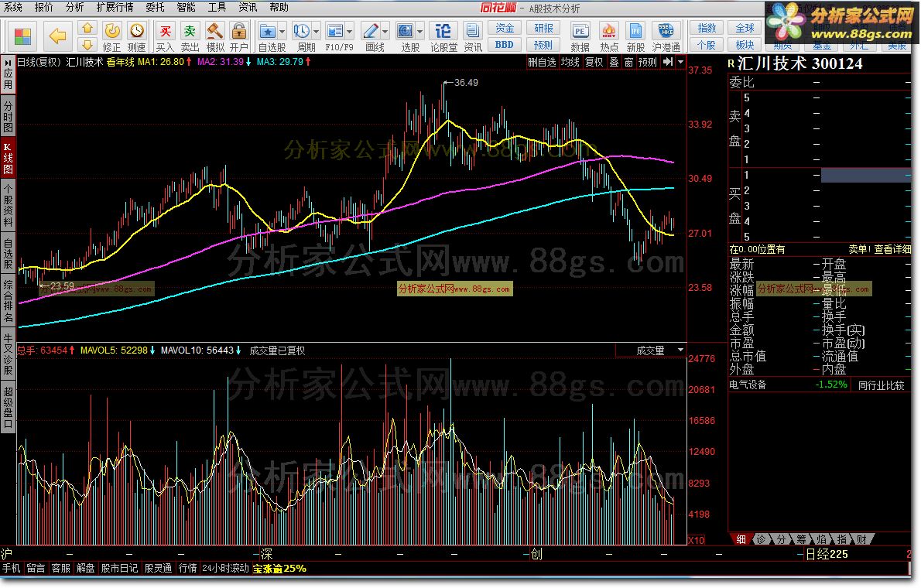Open the 测速 speed test clock icon

pyautogui.click(x=137, y=36)
